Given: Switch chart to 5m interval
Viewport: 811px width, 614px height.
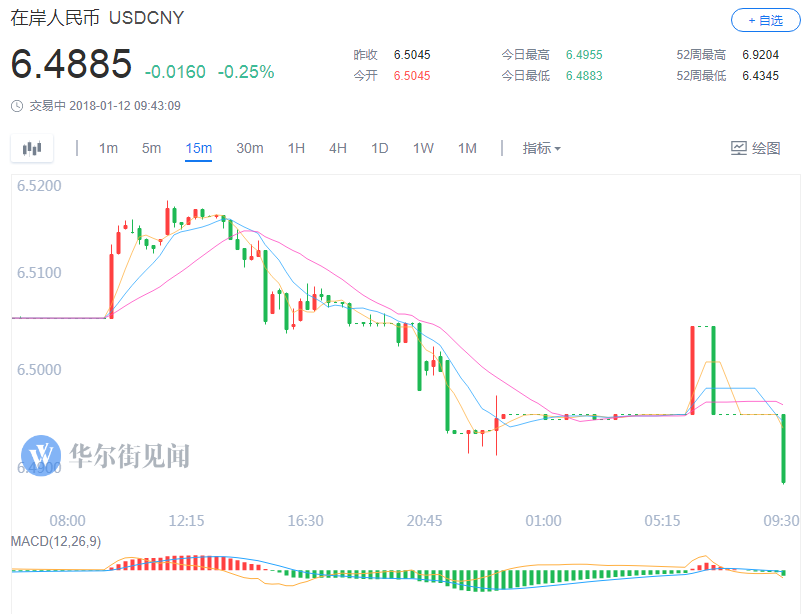Looking at the screenshot, I should click(x=152, y=148).
